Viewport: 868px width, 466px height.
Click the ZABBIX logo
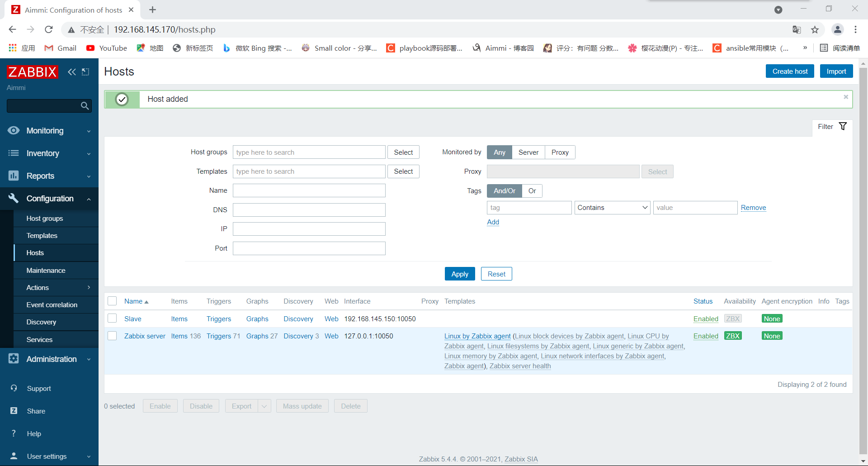(33, 72)
